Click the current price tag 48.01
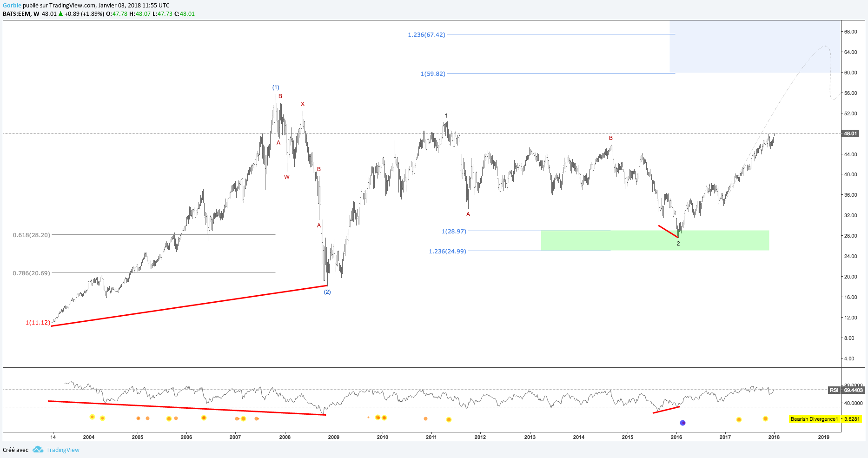Screen dimensions: 868x458 (x=851, y=133)
